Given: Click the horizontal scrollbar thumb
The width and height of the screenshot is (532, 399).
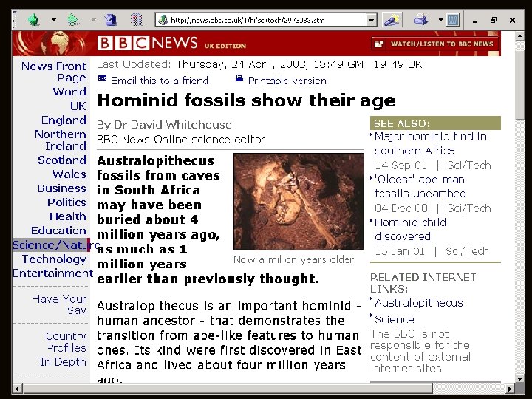Looking at the screenshot, I should coord(228,389).
